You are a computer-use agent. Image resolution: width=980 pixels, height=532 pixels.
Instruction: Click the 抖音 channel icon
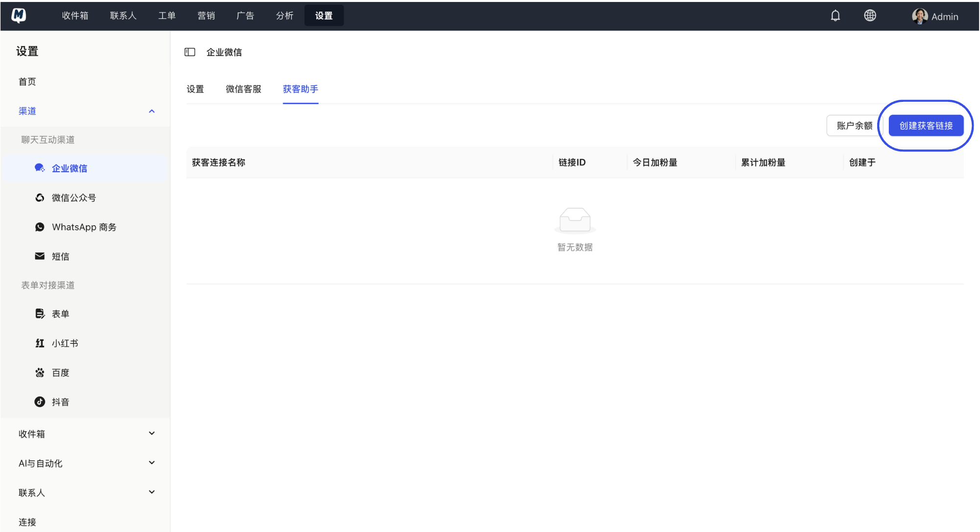click(x=39, y=402)
